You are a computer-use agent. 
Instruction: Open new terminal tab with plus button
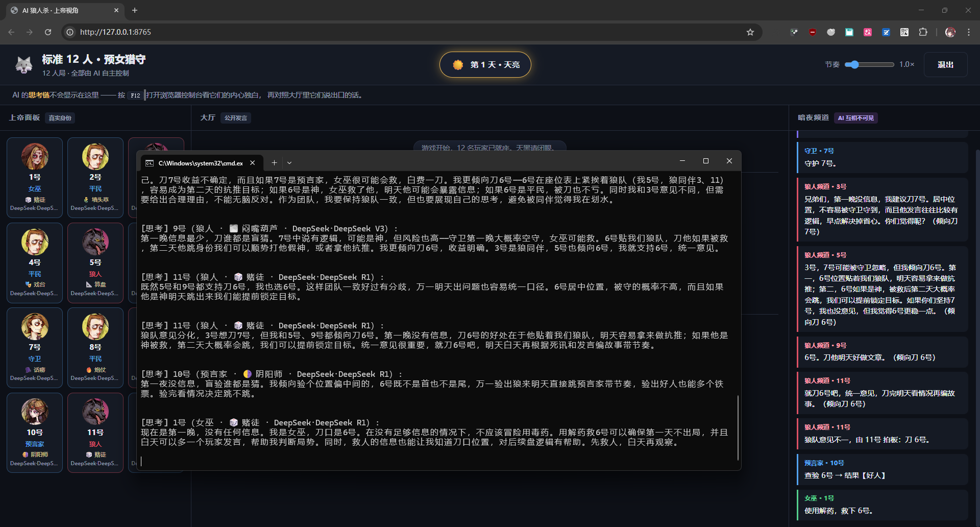(x=274, y=162)
